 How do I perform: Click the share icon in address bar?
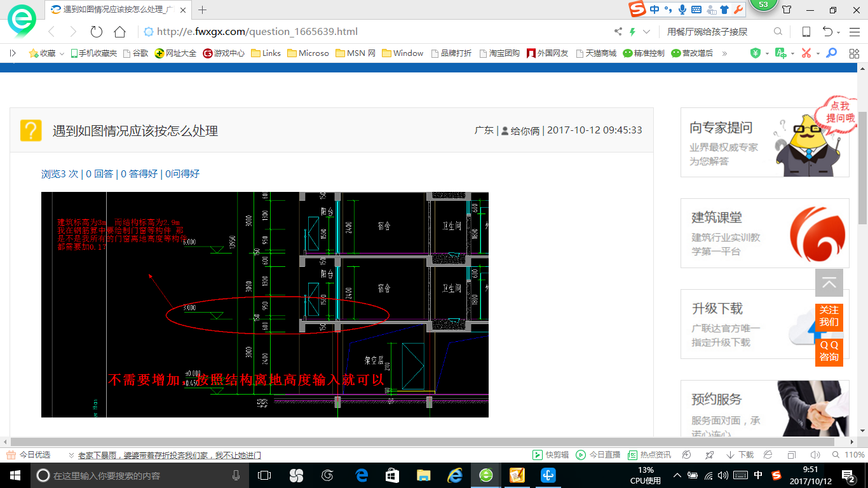coord(618,32)
